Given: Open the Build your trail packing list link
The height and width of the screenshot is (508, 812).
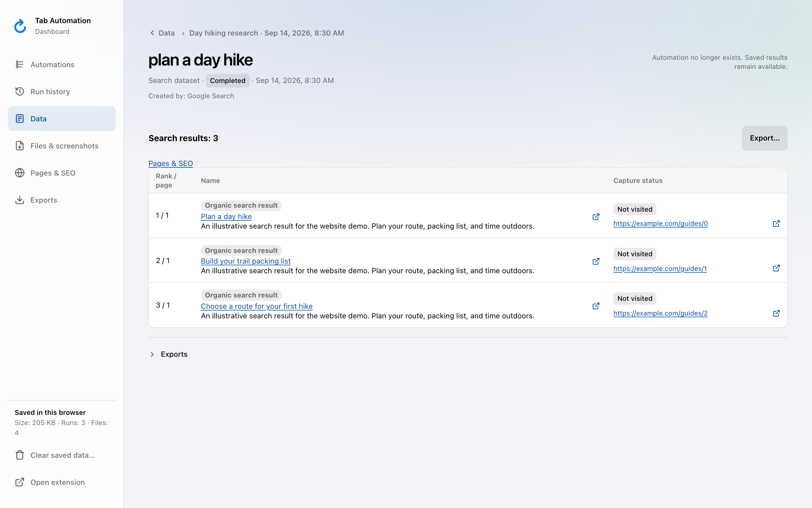Looking at the screenshot, I should 246,261.
